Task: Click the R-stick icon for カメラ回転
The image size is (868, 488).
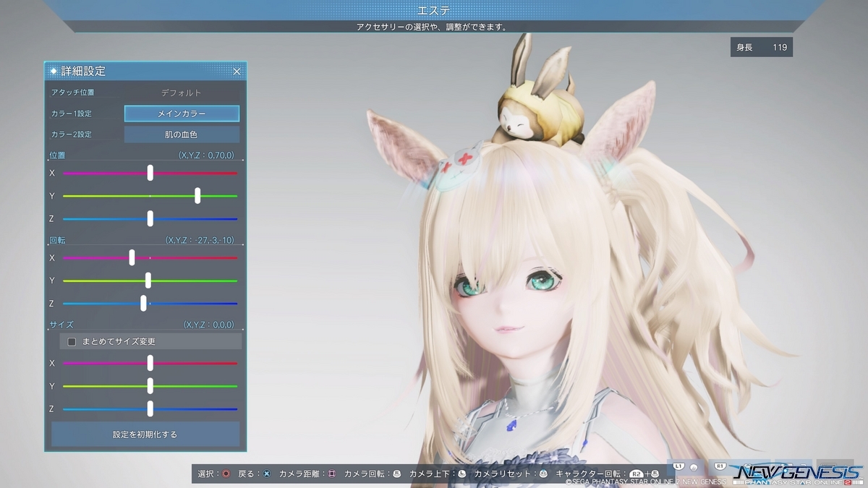Action: click(396, 474)
